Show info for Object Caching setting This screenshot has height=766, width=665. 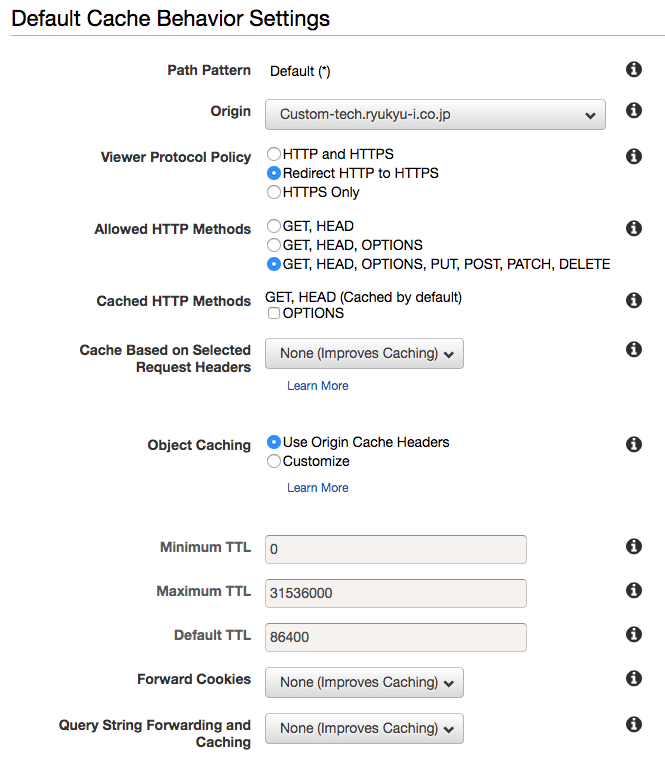[x=633, y=444]
